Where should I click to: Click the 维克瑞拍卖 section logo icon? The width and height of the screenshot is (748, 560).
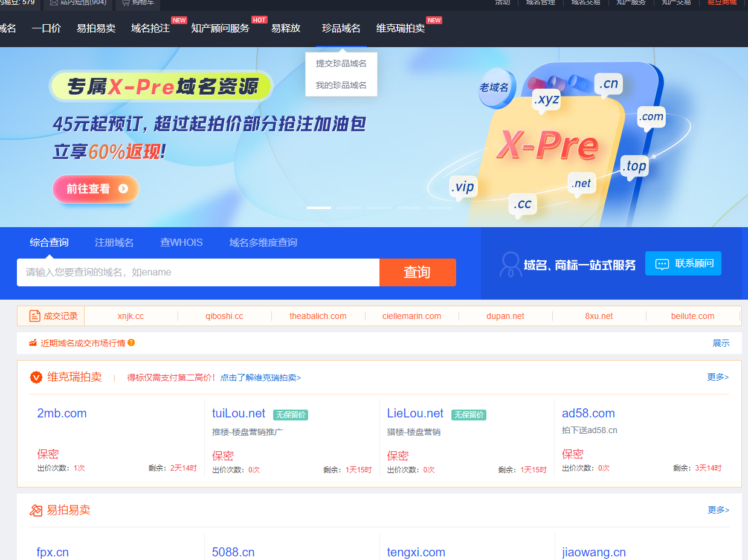[36, 378]
